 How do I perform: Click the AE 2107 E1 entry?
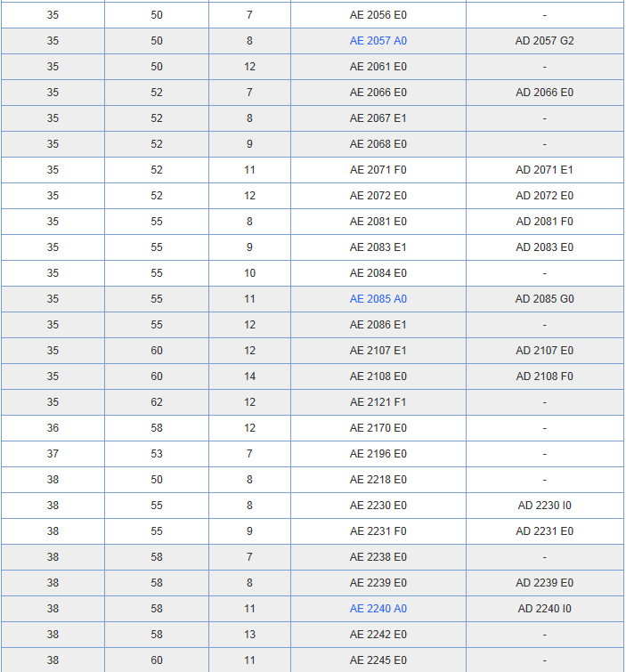point(378,351)
